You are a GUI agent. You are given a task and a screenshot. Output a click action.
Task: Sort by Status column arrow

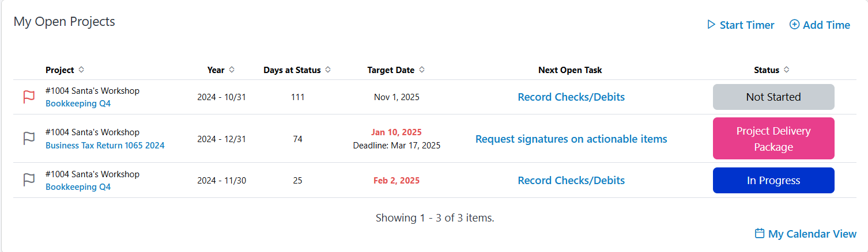(787, 70)
